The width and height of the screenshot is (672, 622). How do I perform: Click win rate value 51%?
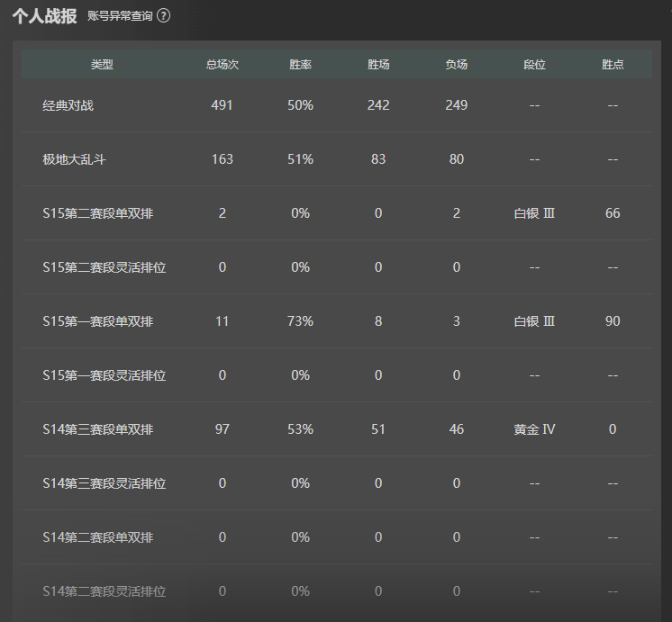tap(300, 159)
